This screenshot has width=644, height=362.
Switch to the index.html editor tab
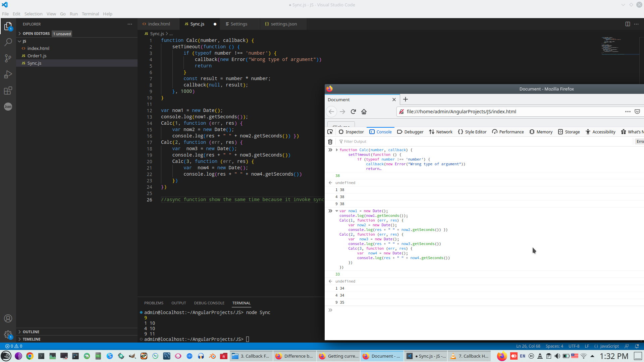click(x=159, y=24)
